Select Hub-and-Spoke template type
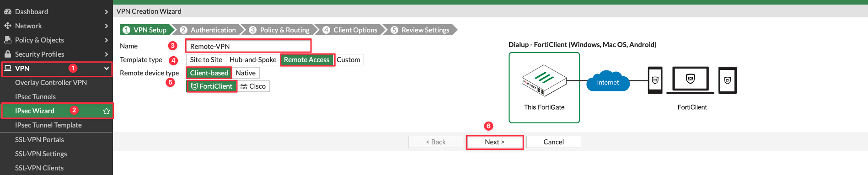 [253, 60]
